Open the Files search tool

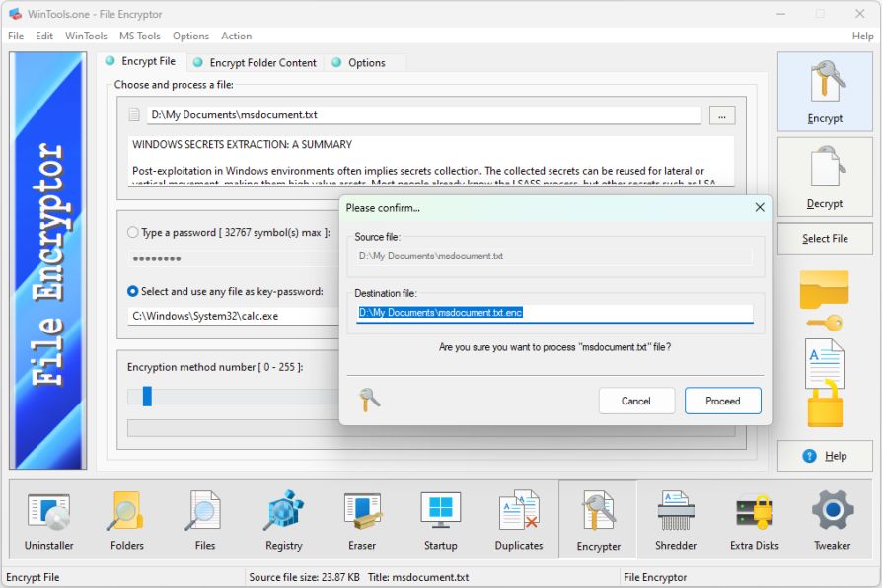[205, 520]
